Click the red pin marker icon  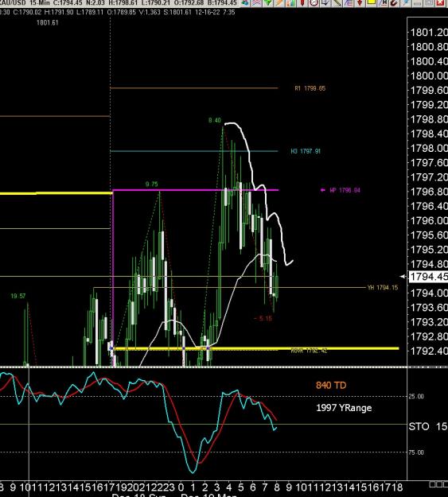302,3
